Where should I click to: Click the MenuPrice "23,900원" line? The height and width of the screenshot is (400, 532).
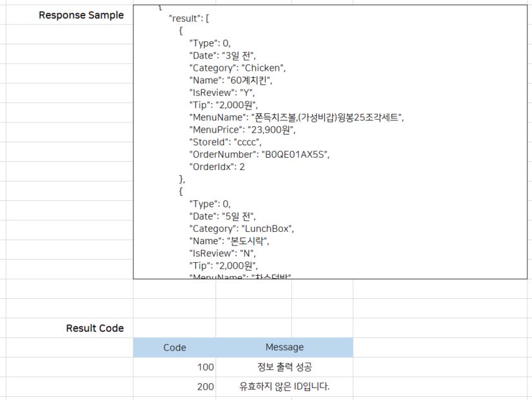tap(242, 130)
